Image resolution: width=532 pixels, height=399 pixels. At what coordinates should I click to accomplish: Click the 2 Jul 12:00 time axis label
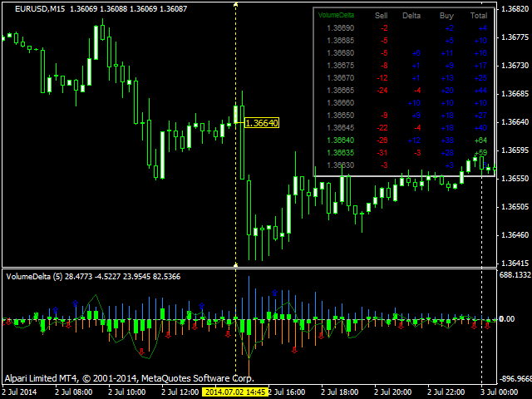tap(180, 392)
